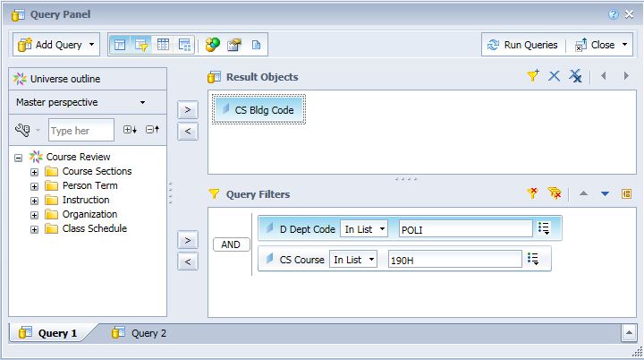Toggle the data preview panel view
This screenshot has height=360, width=644.
(x=163, y=45)
